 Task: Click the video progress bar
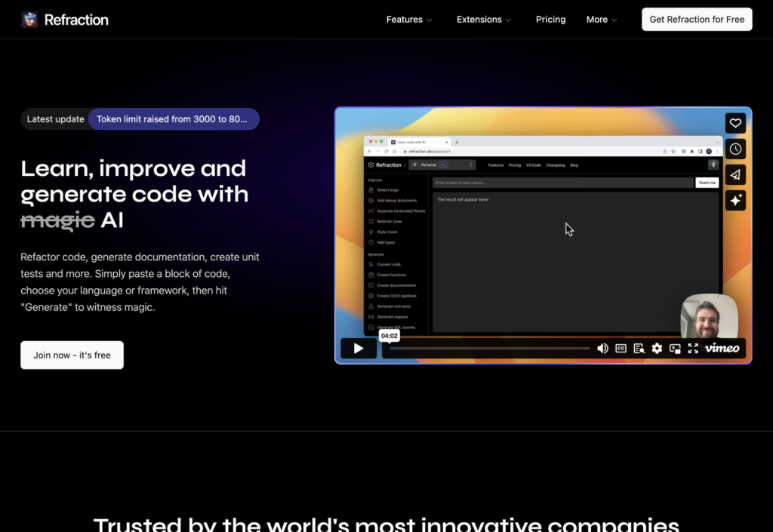coord(489,349)
